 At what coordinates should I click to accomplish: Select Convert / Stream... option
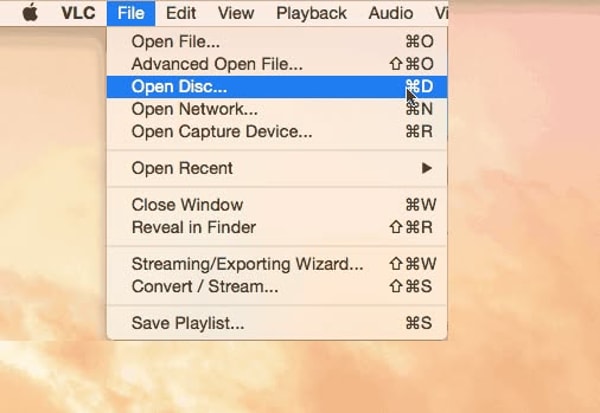click(x=277, y=286)
